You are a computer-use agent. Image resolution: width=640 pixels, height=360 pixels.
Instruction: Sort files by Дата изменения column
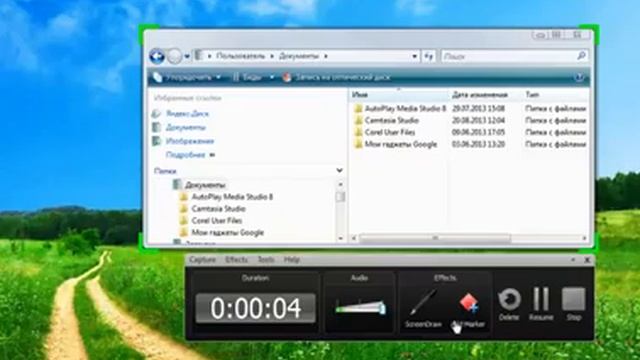(x=480, y=95)
